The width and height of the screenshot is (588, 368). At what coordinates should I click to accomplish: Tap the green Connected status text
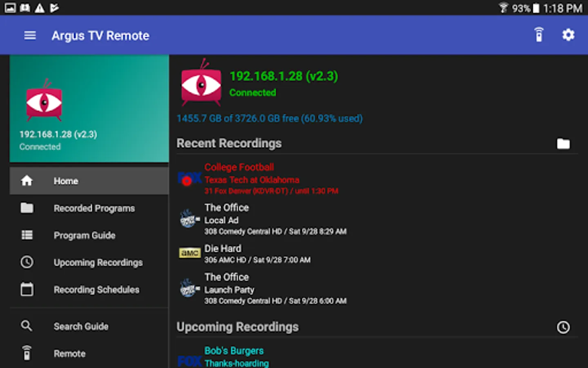pos(253,92)
